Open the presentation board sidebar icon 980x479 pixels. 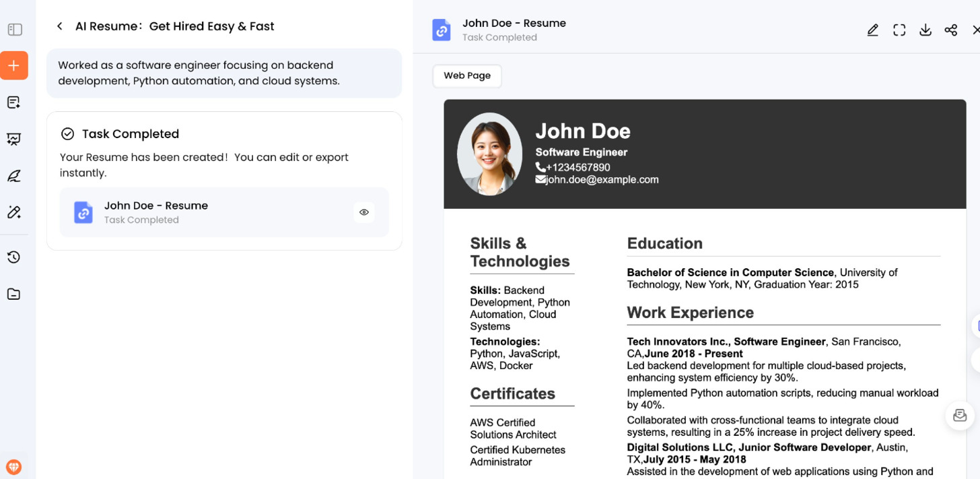14,139
